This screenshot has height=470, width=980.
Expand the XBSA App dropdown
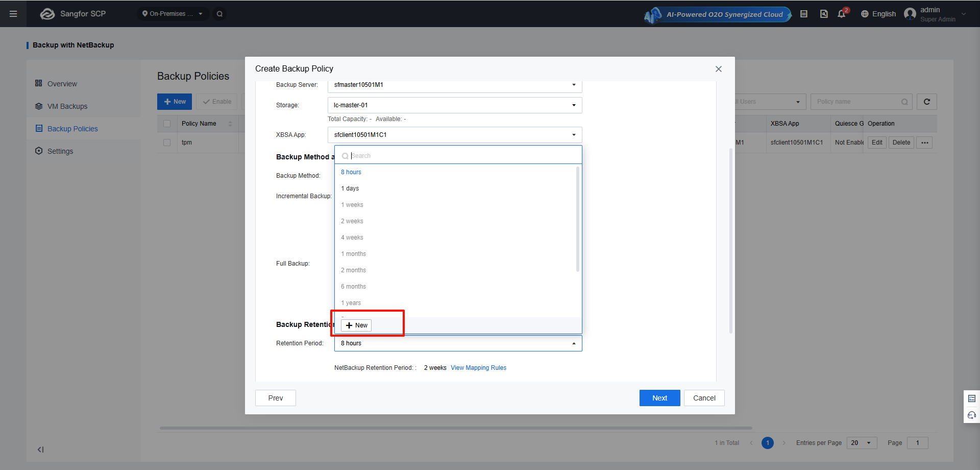[455, 135]
